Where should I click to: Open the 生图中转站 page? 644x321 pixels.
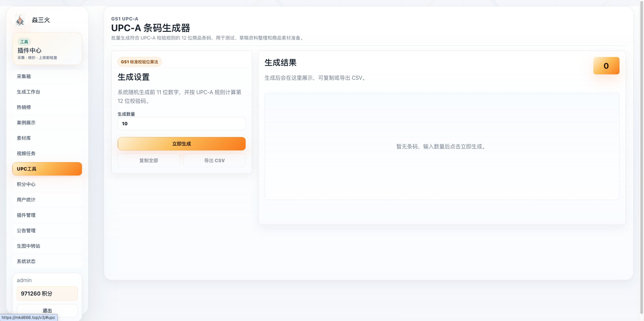point(47,246)
